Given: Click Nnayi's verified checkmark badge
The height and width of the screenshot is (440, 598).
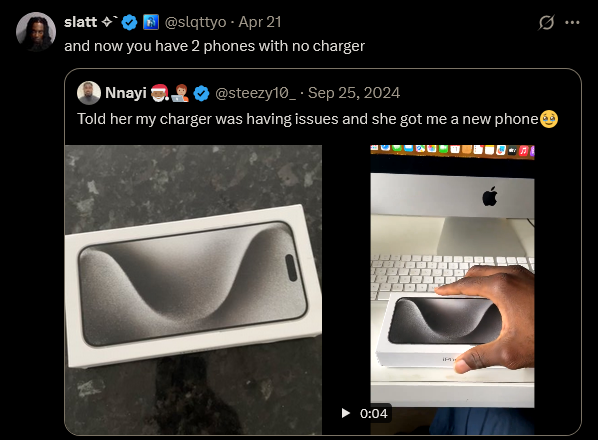Looking at the screenshot, I should 201,93.
